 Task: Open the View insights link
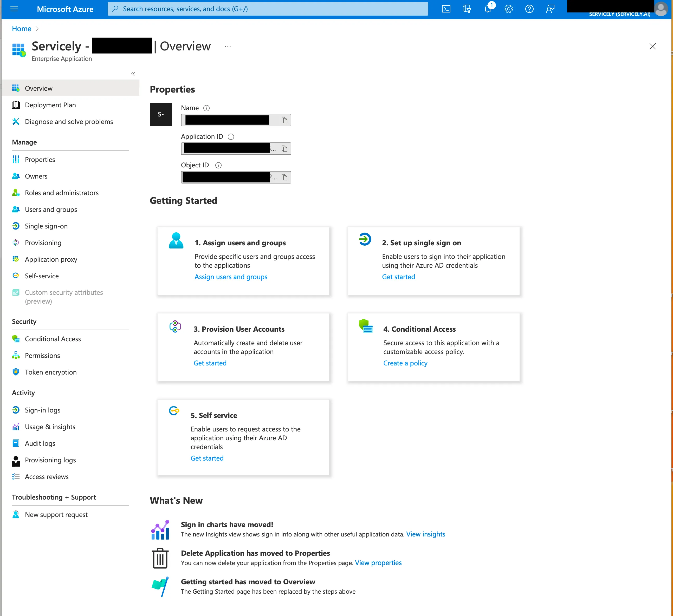click(426, 534)
